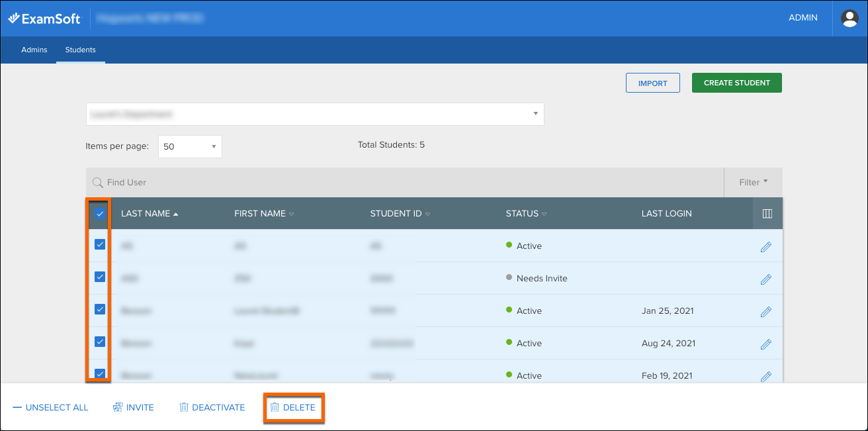The height and width of the screenshot is (431, 868).
Task: Sort by First Name column
Action: tap(264, 214)
